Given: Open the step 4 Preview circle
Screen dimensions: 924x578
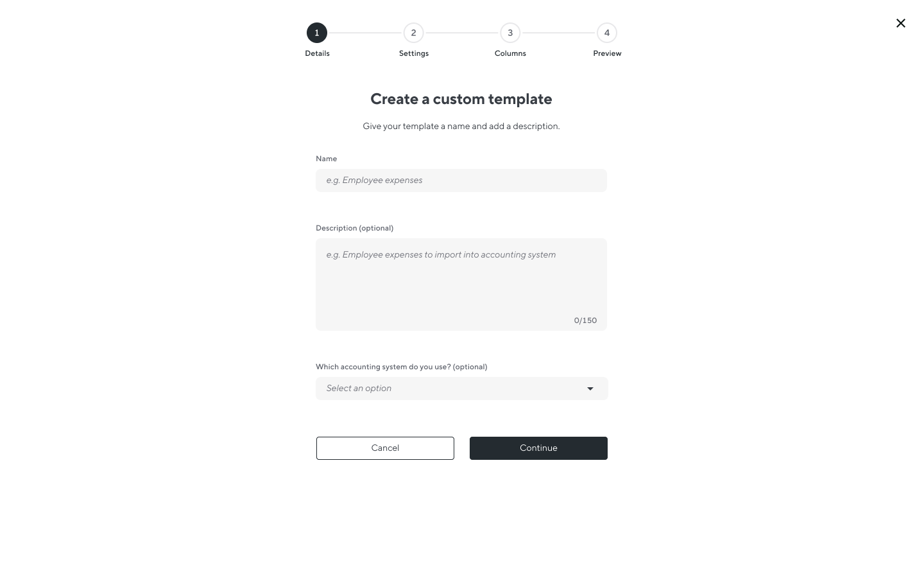Looking at the screenshot, I should (x=607, y=33).
